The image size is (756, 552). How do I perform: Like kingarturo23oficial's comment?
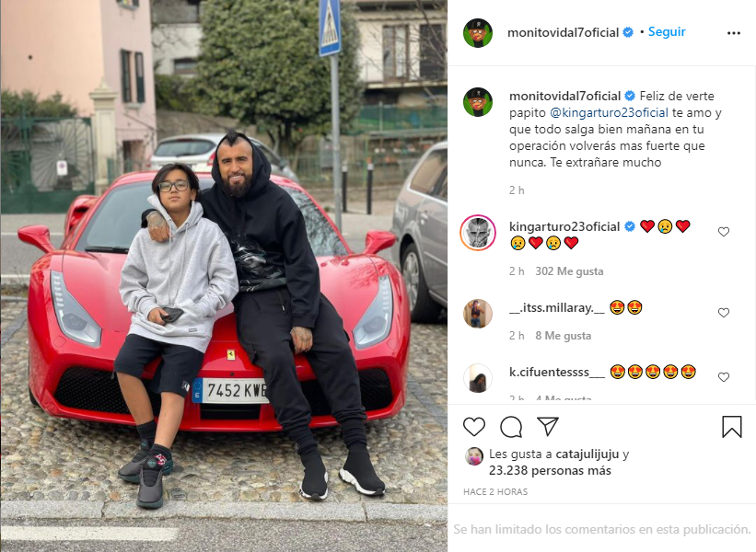point(723,232)
